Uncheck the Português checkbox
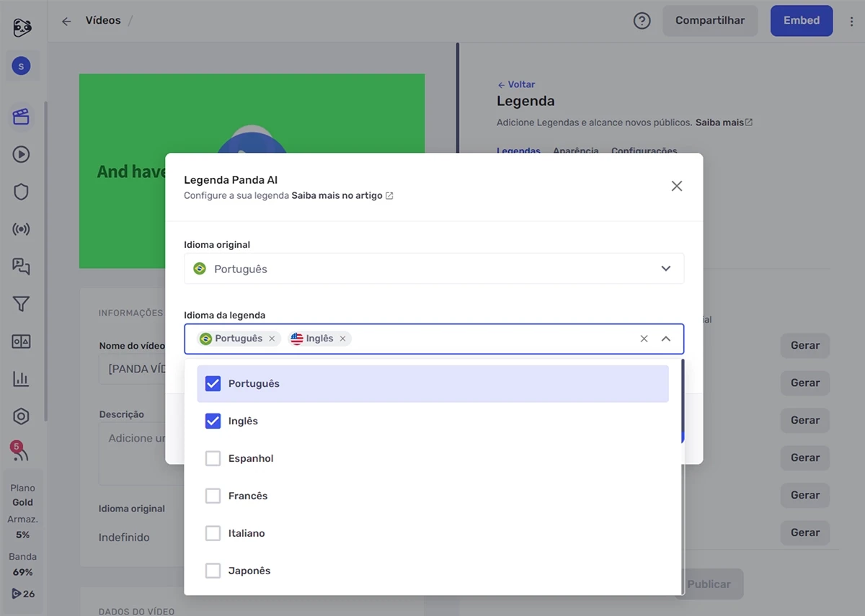865x616 pixels. 213,383
